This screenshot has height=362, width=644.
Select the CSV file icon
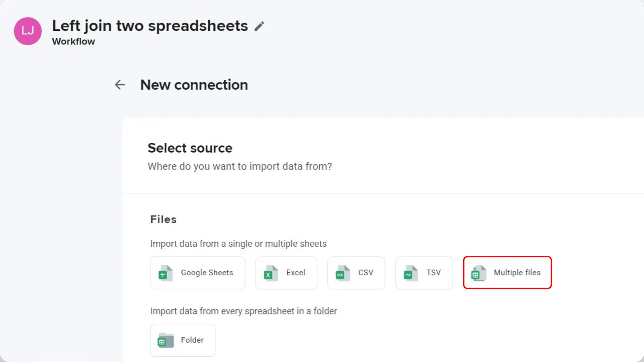pos(341,273)
